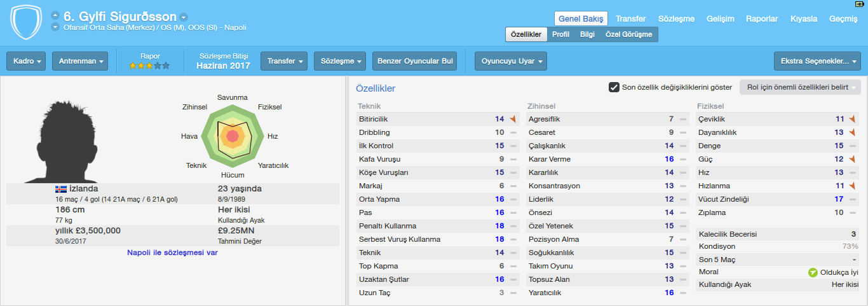
Task: Switch to the Transfer top tab
Action: (x=630, y=19)
